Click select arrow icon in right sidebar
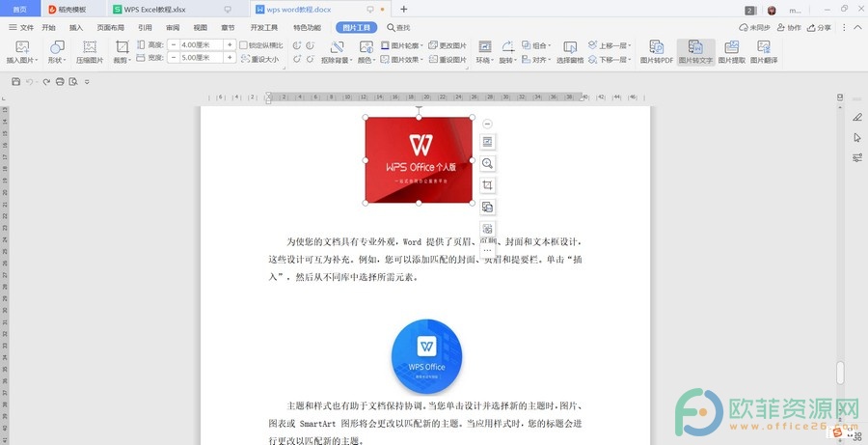The width and height of the screenshot is (868, 445). pyautogui.click(x=857, y=137)
